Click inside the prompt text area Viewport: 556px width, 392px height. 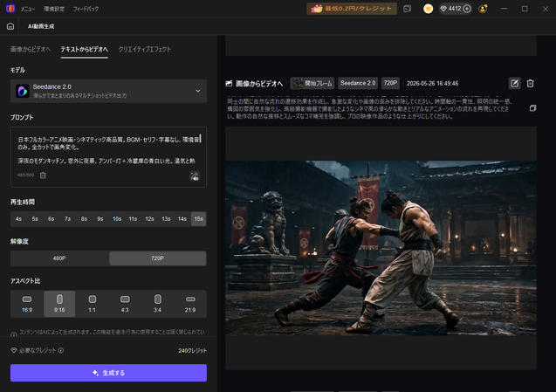point(108,151)
